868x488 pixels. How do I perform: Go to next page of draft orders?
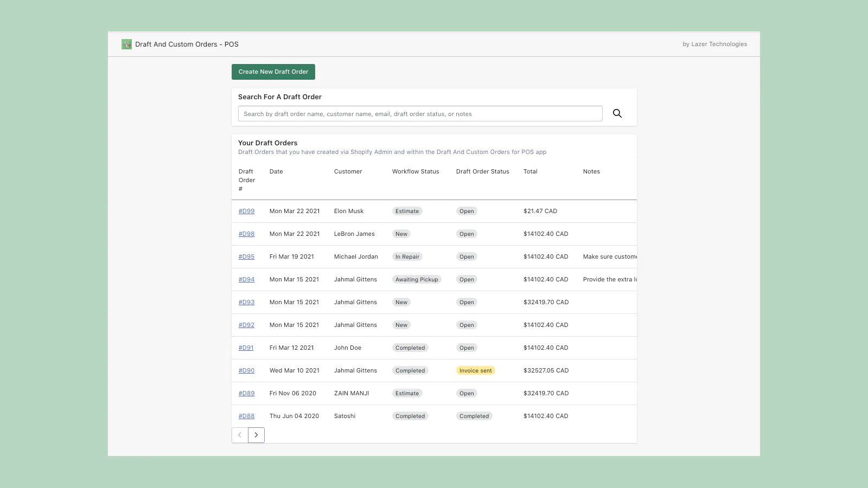click(x=256, y=435)
